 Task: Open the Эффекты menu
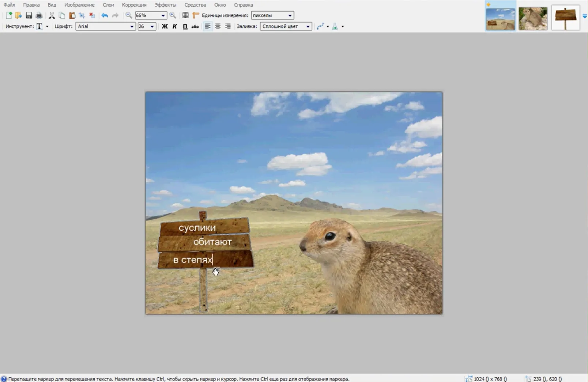(x=165, y=5)
